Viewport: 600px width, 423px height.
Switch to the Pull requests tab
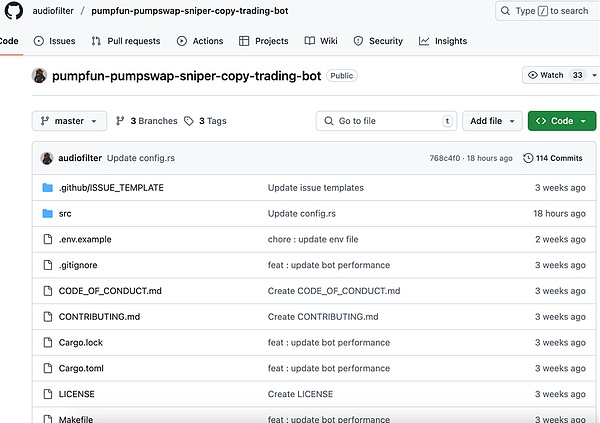[126, 41]
